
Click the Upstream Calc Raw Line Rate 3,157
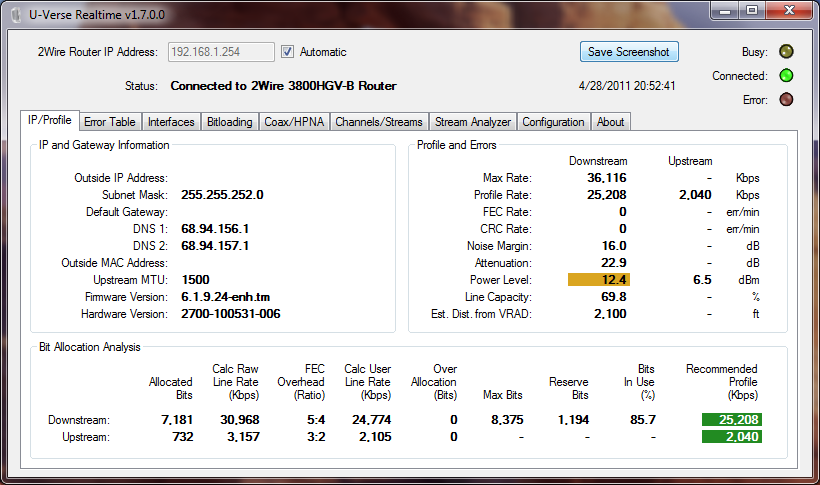coord(243,437)
